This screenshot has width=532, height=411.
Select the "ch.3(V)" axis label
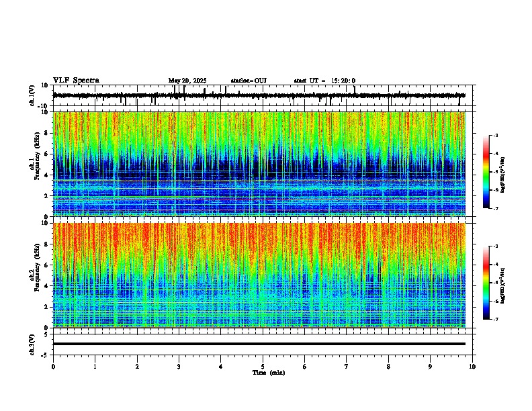[32, 345]
